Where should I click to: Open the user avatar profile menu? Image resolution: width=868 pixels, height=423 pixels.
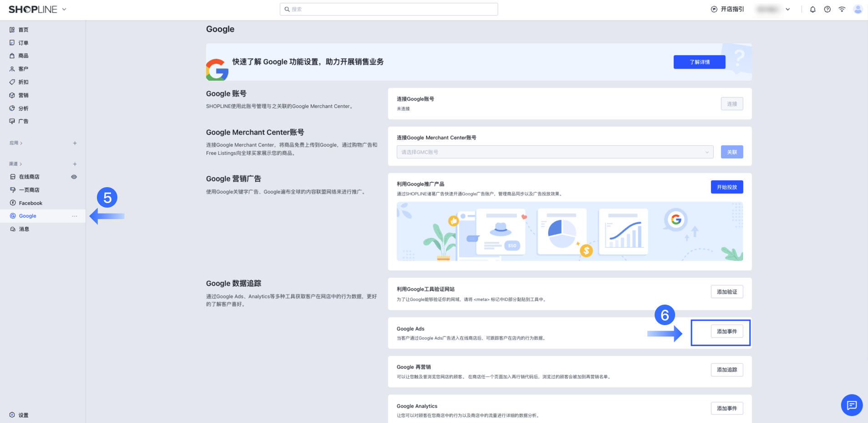858,9
